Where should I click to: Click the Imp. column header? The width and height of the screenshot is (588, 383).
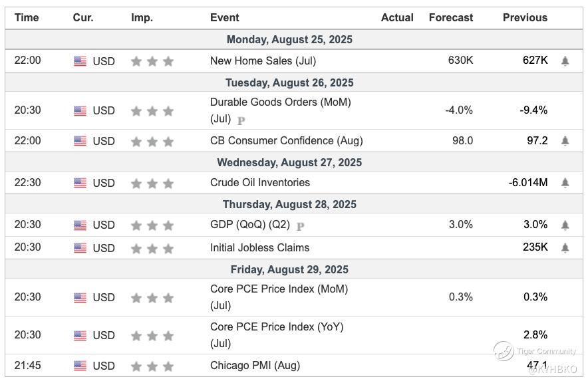coord(140,18)
